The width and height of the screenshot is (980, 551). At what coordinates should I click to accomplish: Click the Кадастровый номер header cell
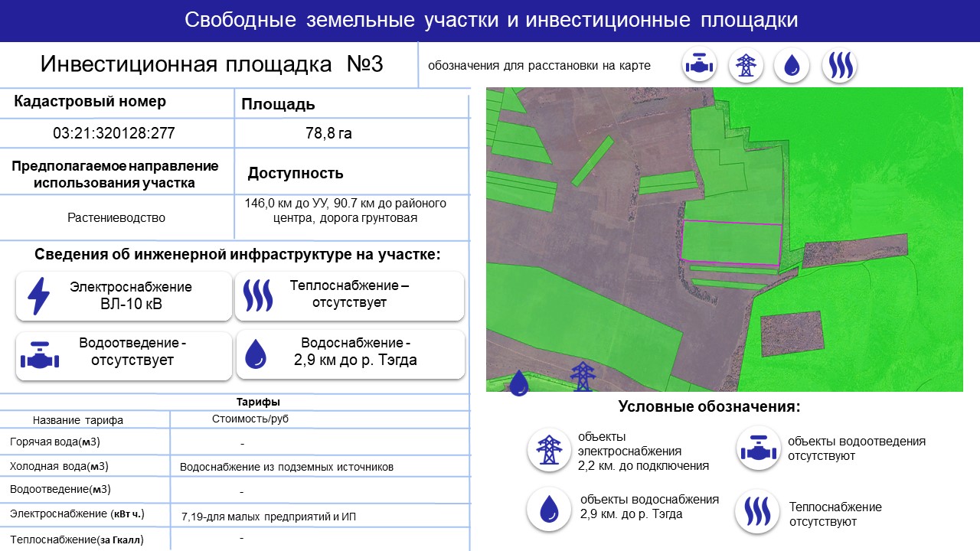(x=90, y=102)
